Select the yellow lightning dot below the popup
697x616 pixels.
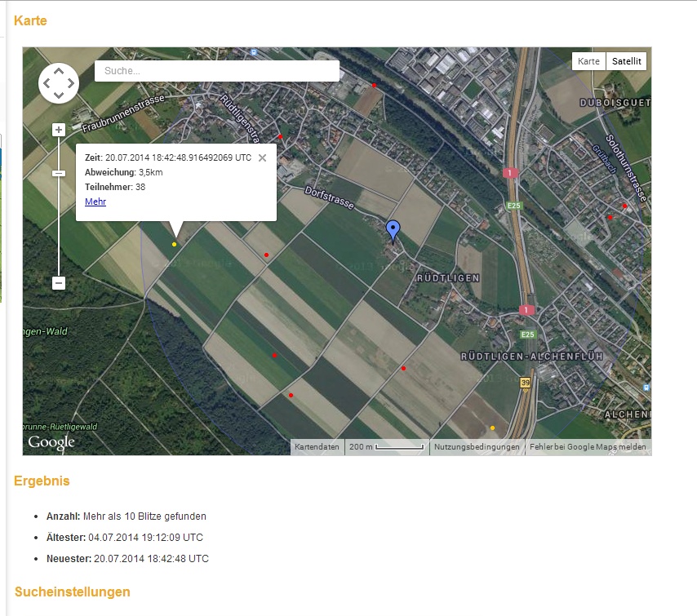[174, 244]
